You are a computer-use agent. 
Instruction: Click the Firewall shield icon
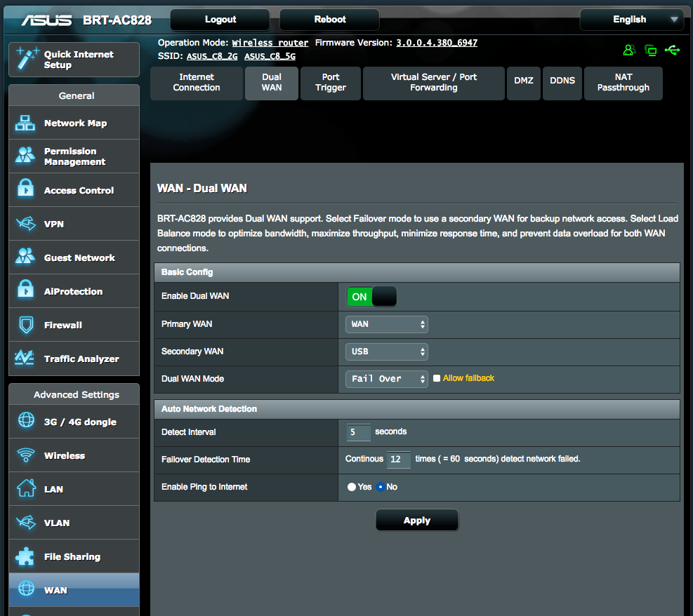(x=25, y=325)
